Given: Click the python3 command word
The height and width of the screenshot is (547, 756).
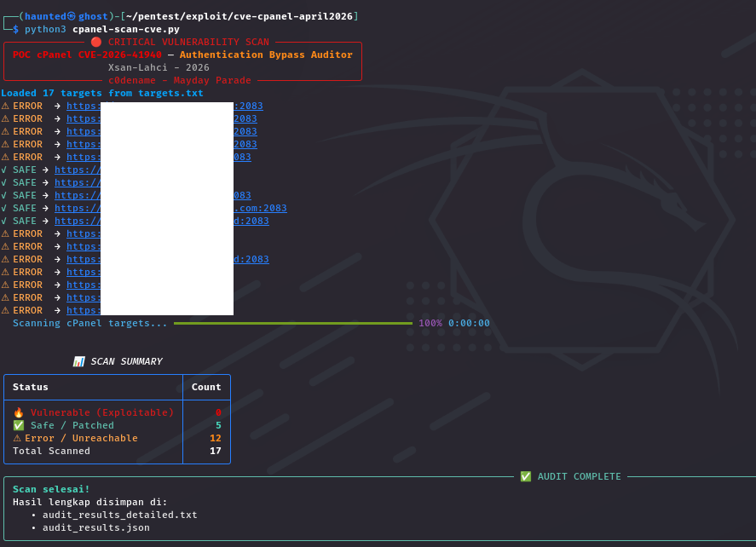Looking at the screenshot, I should click(x=45, y=30).
